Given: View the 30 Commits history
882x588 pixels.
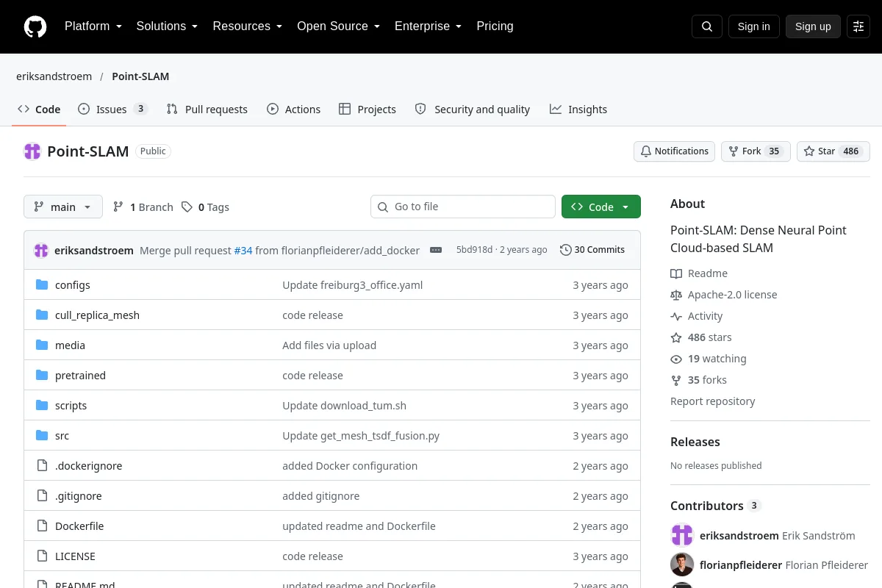Looking at the screenshot, I should (592, 250).
